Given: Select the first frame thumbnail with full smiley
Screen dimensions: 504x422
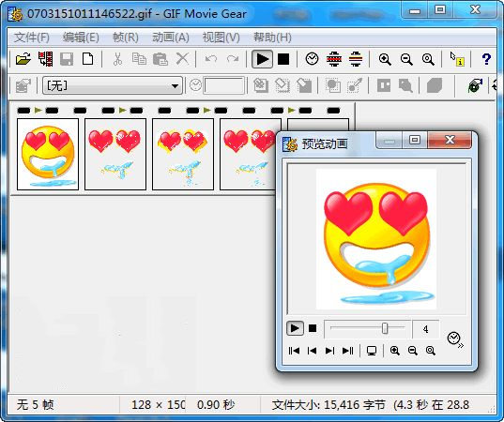Looking at the screenshot, I should (48, 154).
